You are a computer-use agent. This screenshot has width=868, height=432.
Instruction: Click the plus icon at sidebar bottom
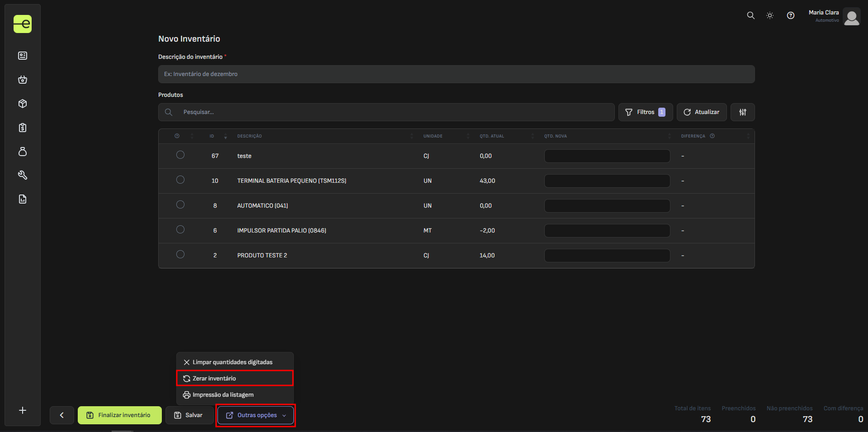coord(23,410)
